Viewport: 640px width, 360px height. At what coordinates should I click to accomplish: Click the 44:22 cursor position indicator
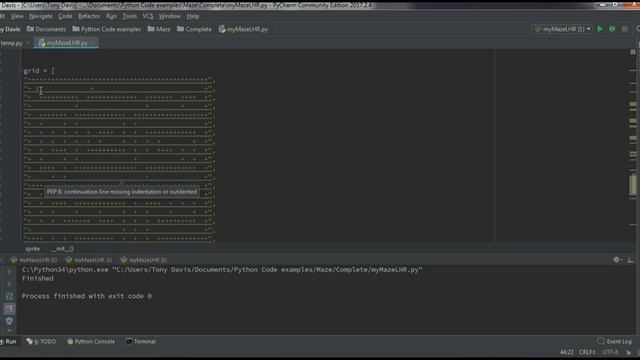tap(567, 352)
